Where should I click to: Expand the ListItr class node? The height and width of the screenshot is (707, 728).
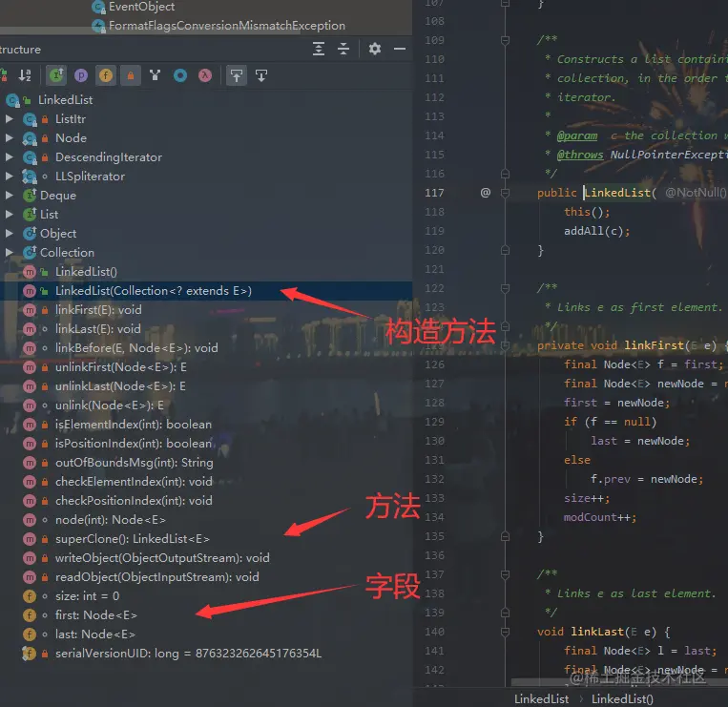tap(9, 119)
